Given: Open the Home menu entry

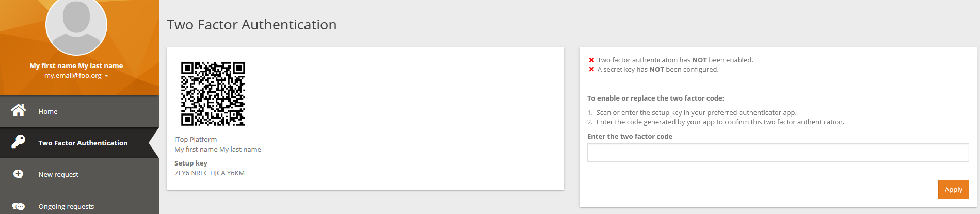Looking at the screenshot, I should click(48, 111).
